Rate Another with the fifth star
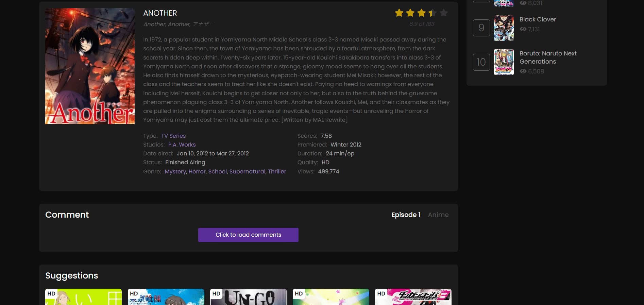This screenshot has height=305, width=644. [x=444, y=13]
